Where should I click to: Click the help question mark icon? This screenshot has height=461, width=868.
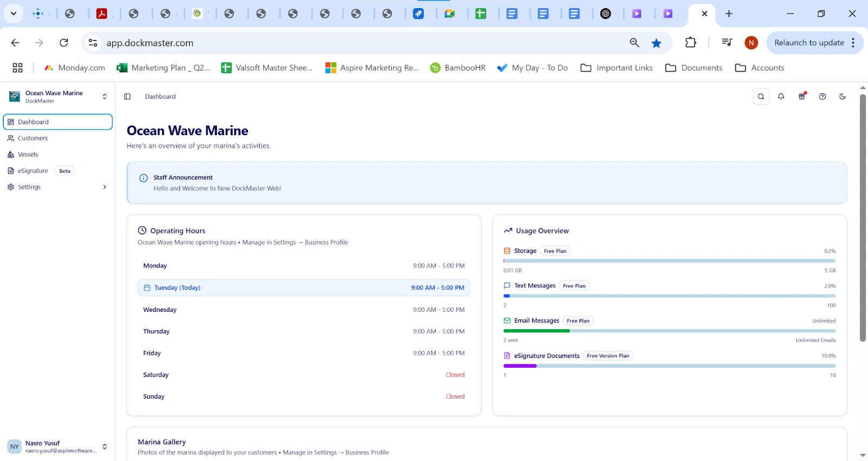tap(822, 97)
